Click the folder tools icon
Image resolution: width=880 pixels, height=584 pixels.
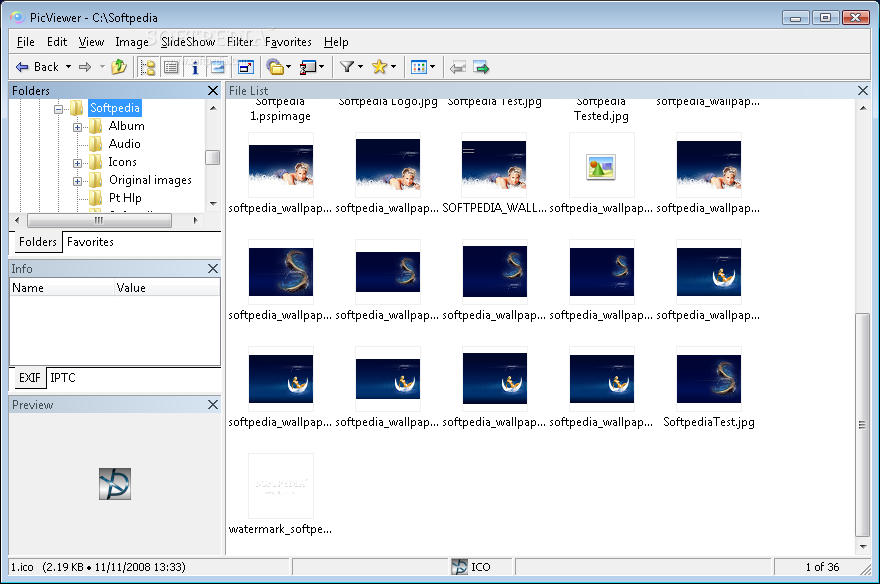275,68
